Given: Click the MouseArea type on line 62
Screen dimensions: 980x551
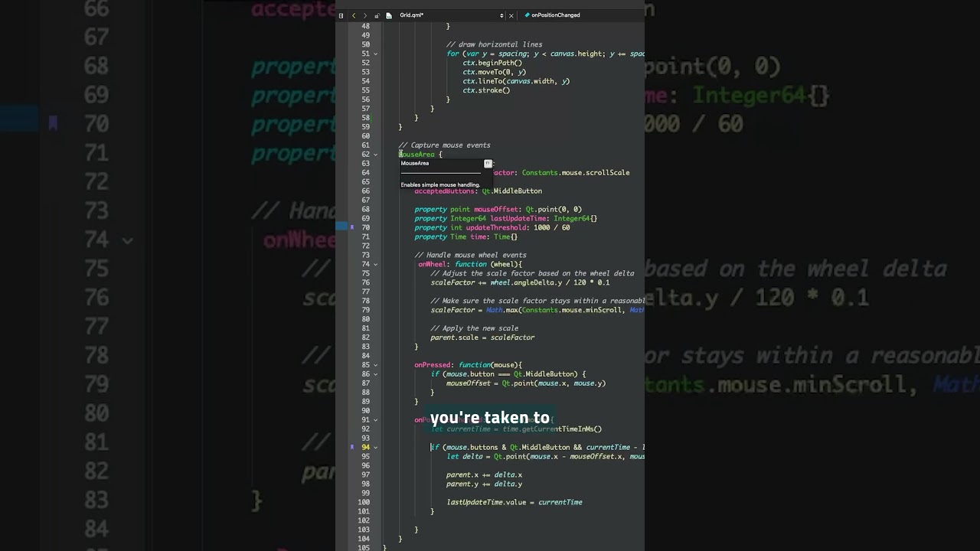Looking at the screenshot, I should [416, 155].
